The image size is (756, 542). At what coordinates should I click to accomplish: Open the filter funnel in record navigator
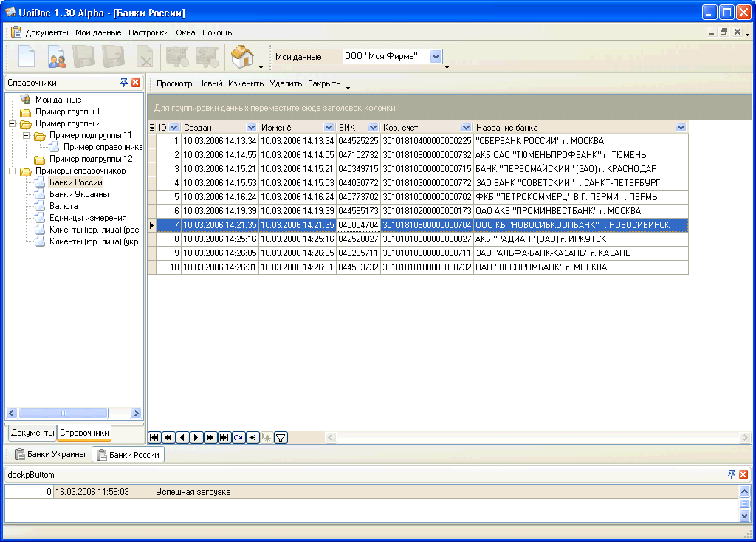[x=281, y=437]
